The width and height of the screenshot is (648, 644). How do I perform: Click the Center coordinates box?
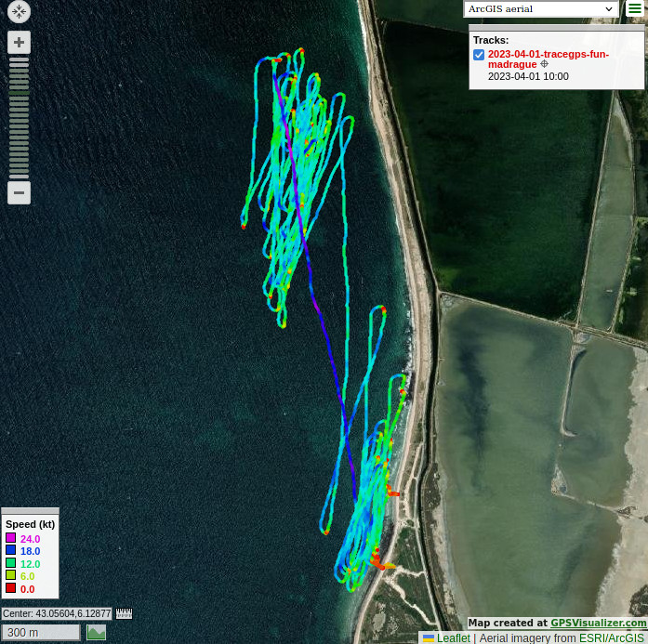coord(57,613)
